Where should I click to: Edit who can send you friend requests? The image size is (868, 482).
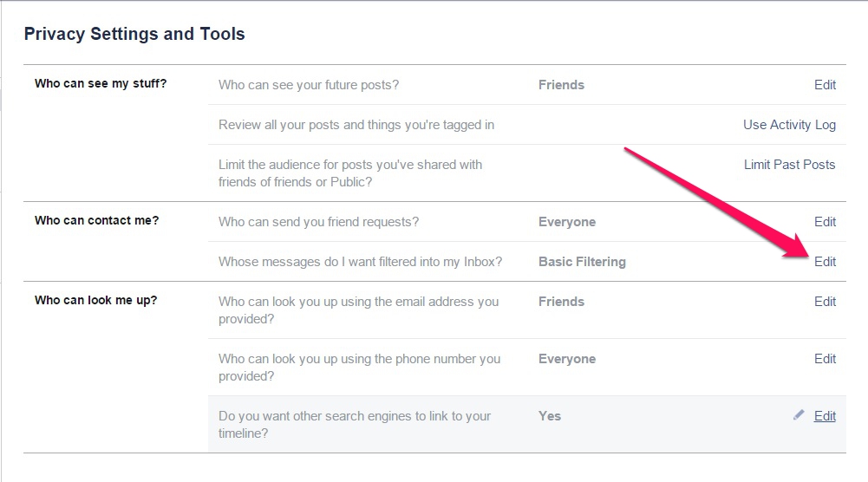[x=825, y=222]
